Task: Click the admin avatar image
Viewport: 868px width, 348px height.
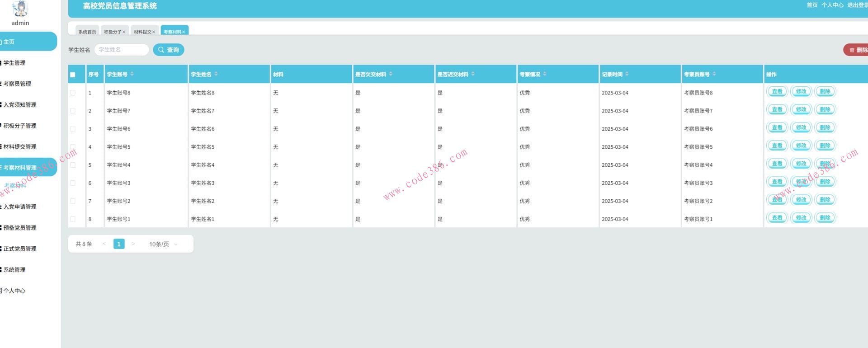Action: (20, 8)
